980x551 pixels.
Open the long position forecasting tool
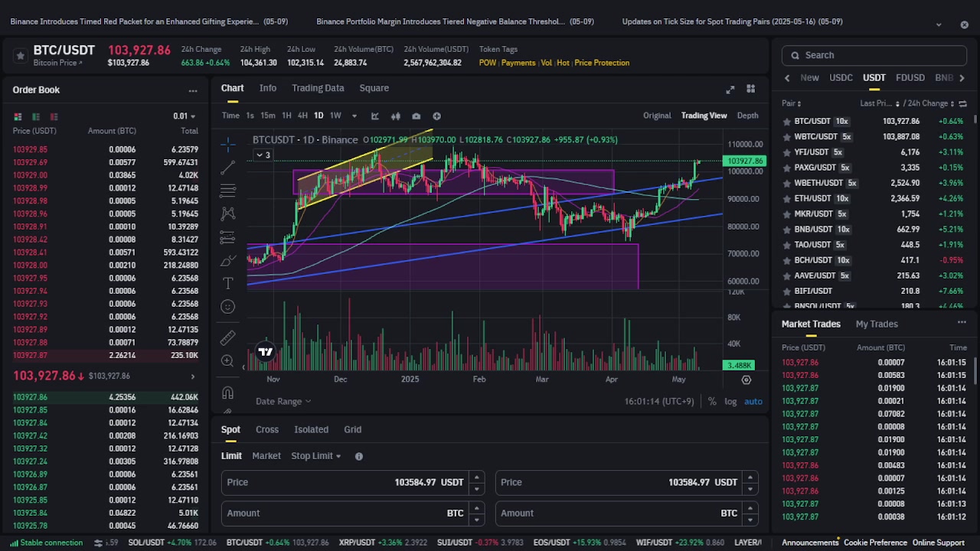pos(227,236)
